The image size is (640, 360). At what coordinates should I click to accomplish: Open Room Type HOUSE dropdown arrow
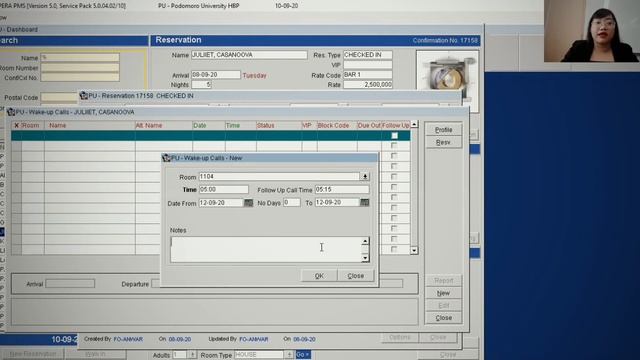(289, 355)
